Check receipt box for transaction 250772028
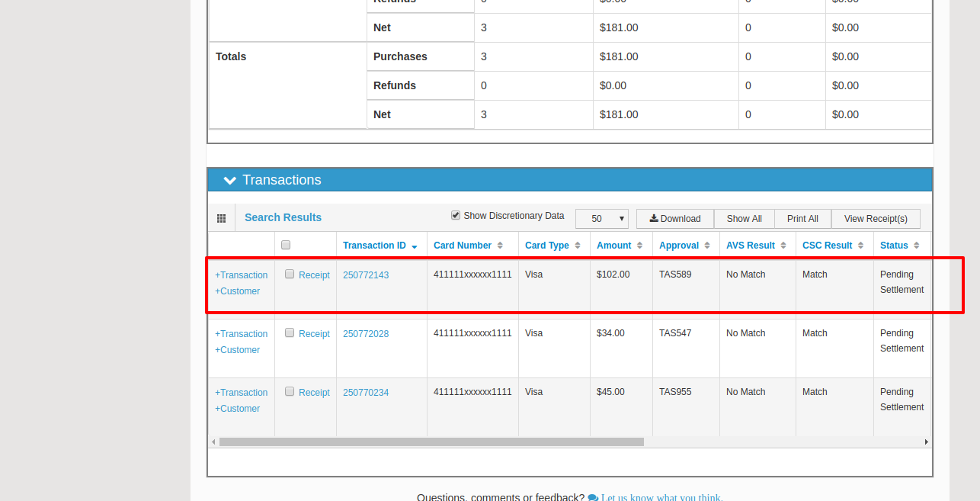This screenshot has height=501, width=980. point(290,333)
